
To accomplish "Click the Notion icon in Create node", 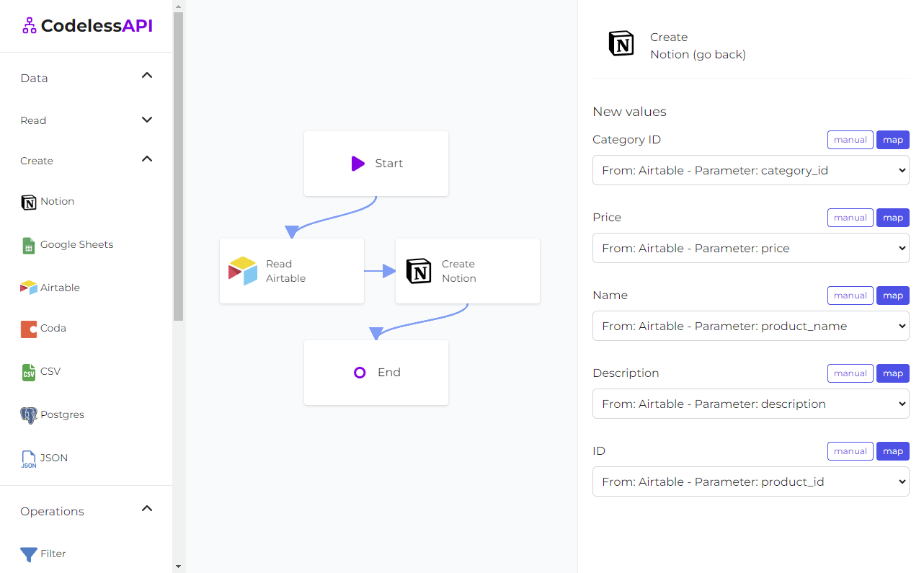I will [419, 271].
